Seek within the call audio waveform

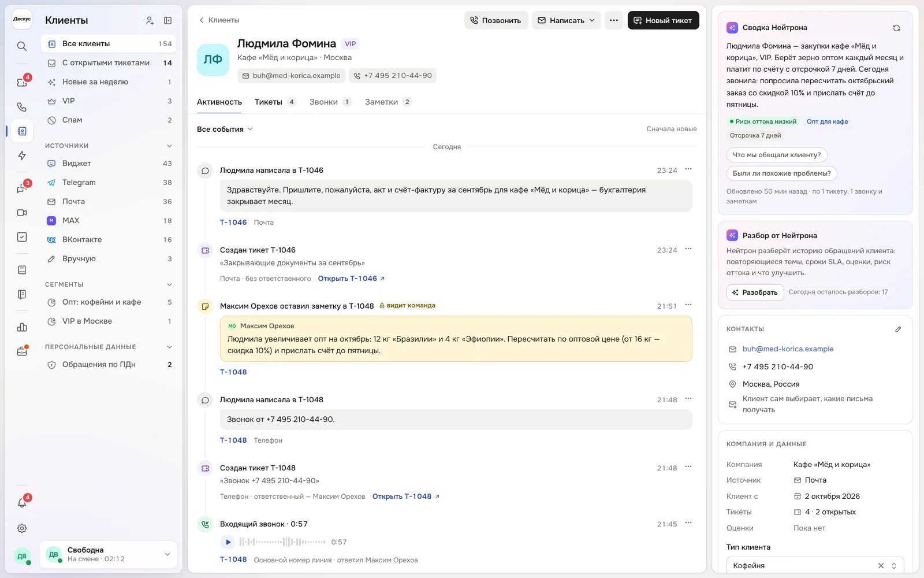282,542
